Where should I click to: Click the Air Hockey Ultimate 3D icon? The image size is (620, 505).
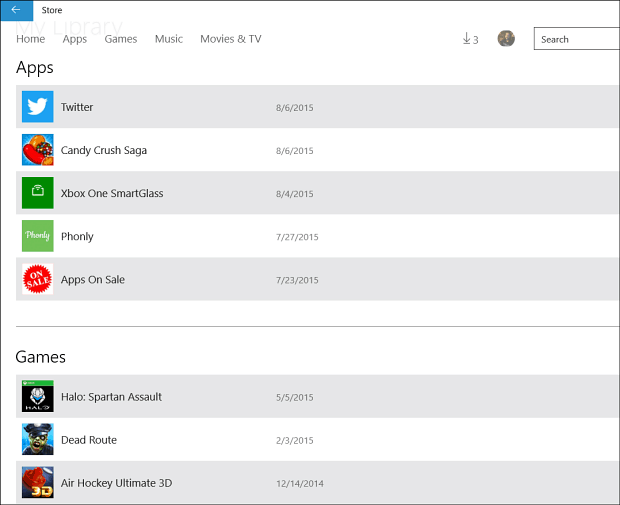[38, 482]
